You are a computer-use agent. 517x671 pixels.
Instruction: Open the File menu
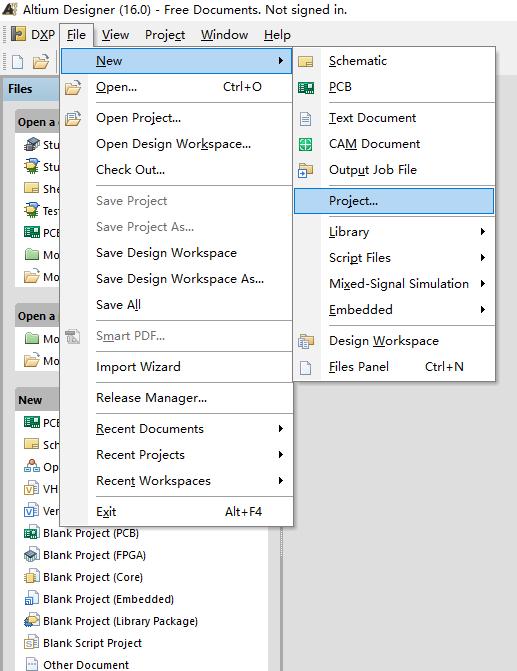tap(76, 35)
